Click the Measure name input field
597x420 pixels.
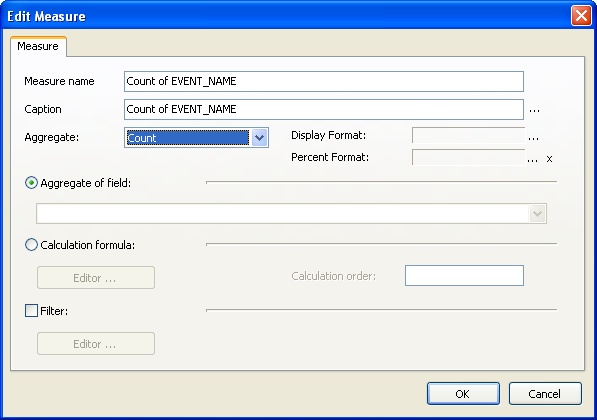coord(324,81)
